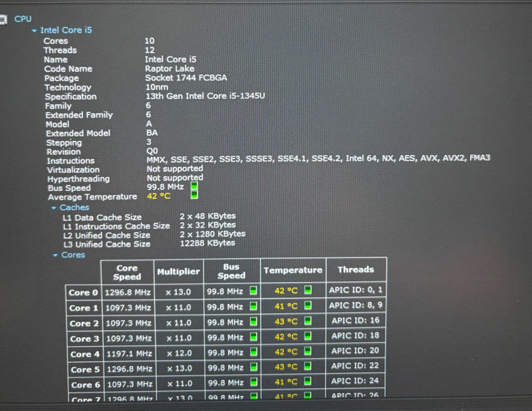Click Core 3 bus speed graph icon

(x=253, y=337)
